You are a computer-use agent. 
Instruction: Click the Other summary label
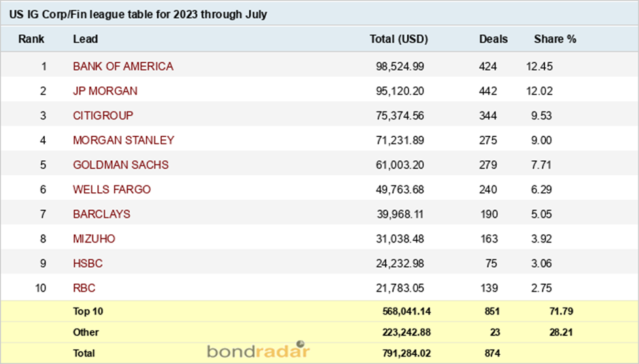(86, 332)
